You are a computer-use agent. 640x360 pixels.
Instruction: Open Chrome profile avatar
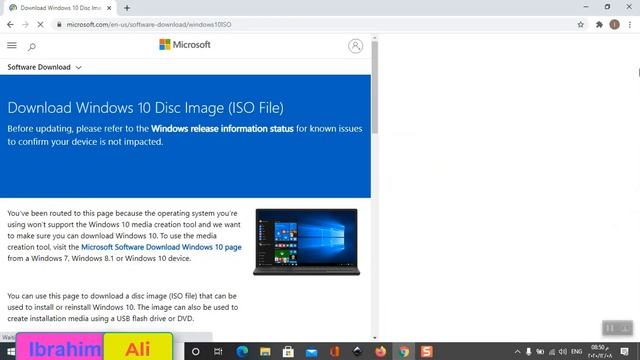click(614, 24)
